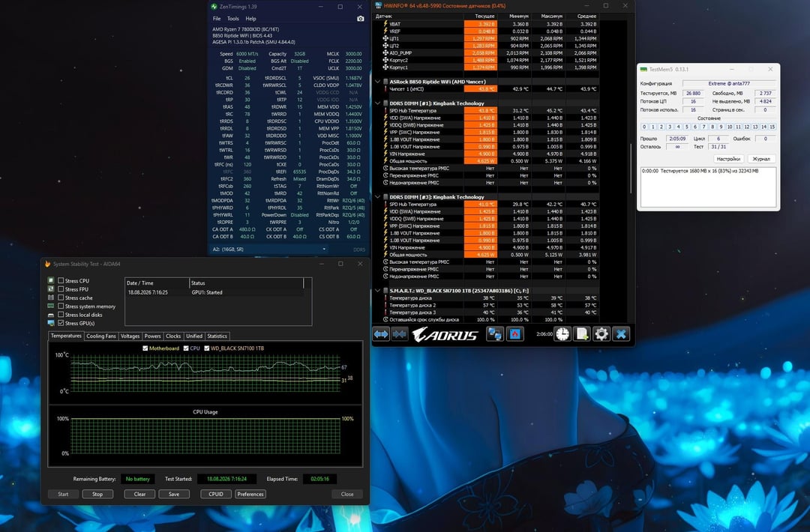
Task: Collapse DDR5 DIMM [#1] Kingbank group
Action: (x=377, y=103)
